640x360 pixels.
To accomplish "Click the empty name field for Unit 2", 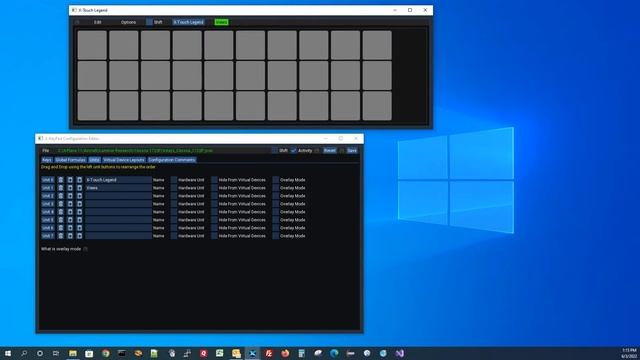I will point(118,196).
